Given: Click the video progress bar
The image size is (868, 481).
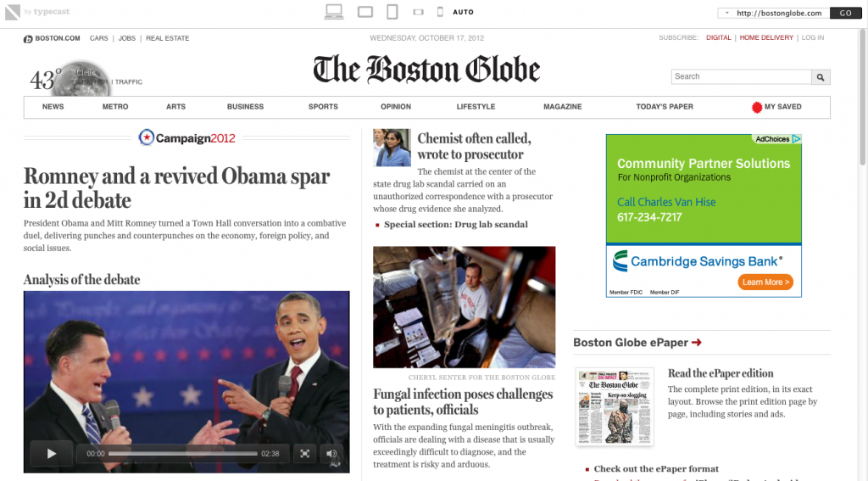Looking at the screenshot, I should tap(183, 453).
